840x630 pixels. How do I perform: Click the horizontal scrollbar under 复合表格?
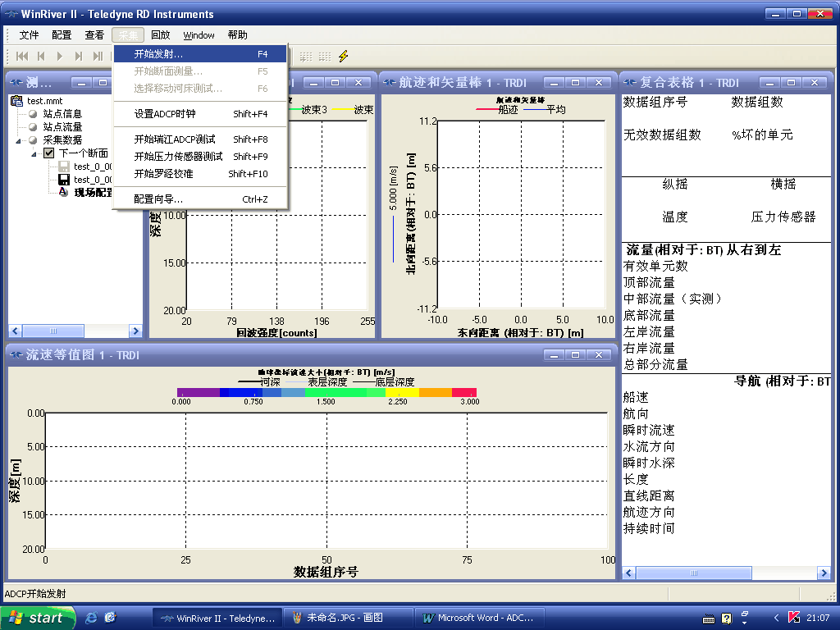pos(693,573)
